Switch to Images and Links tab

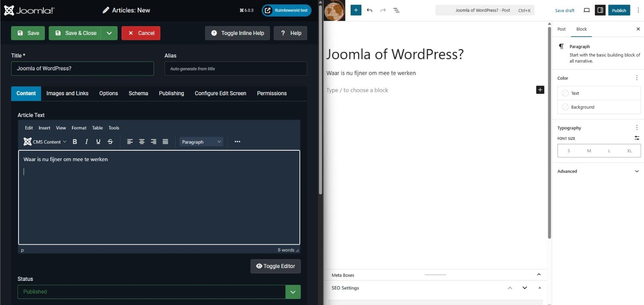67,93
